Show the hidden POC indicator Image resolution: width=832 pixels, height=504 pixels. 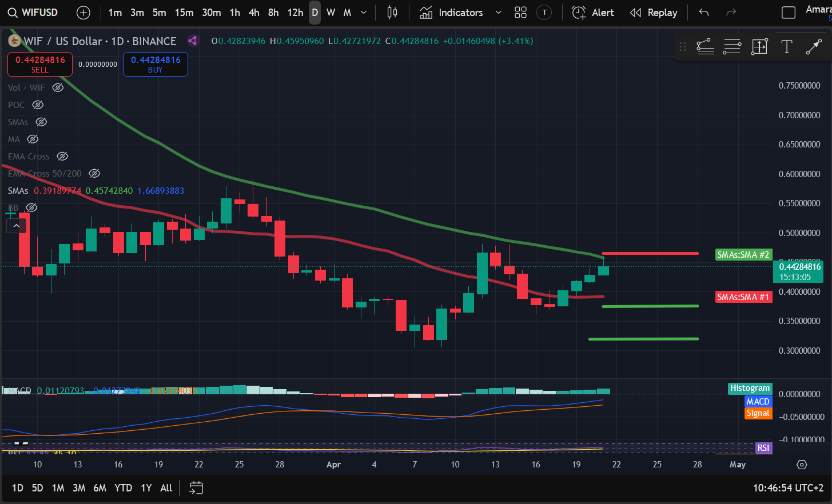pyautogui.click(x=38, y=105)
